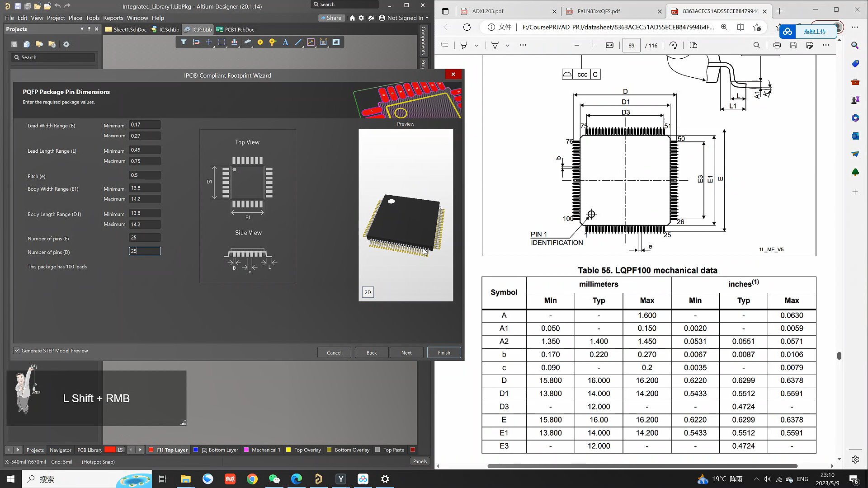
Task: Click the Projects panel options gear icon
Action: click(x=66, y=44)
